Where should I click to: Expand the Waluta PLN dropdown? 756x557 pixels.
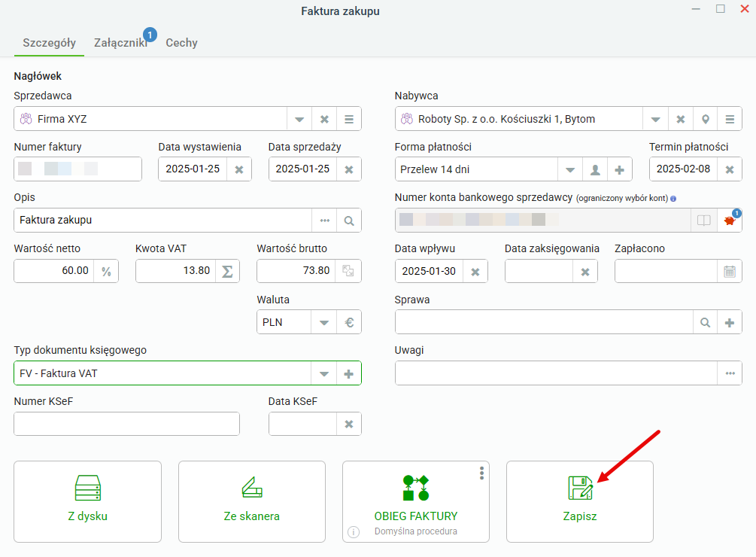324,322
